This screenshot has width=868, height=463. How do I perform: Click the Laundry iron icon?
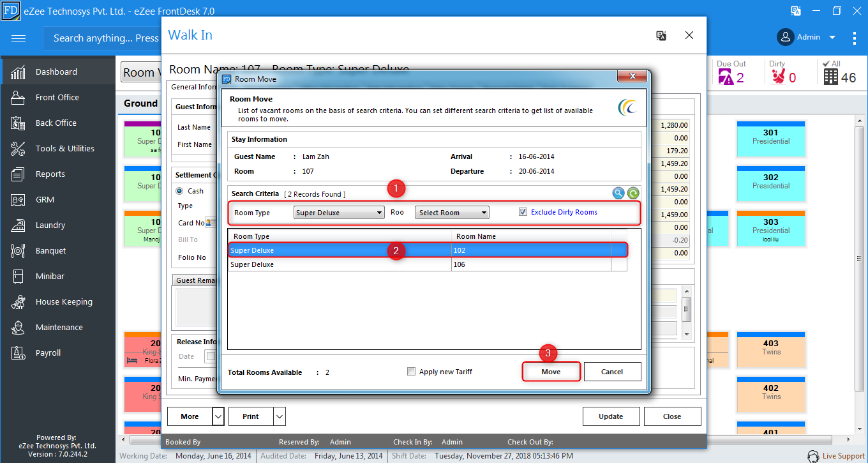[x=18, y=225]
